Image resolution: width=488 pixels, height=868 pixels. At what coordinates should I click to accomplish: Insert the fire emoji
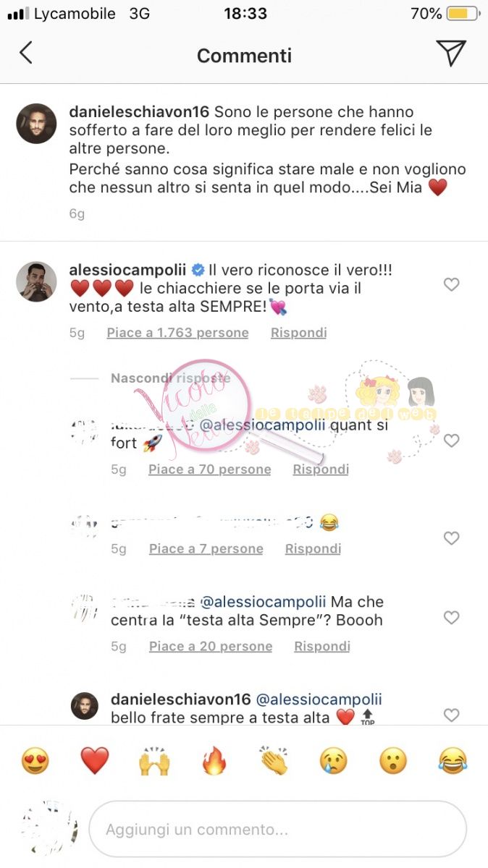coord(214,761)
